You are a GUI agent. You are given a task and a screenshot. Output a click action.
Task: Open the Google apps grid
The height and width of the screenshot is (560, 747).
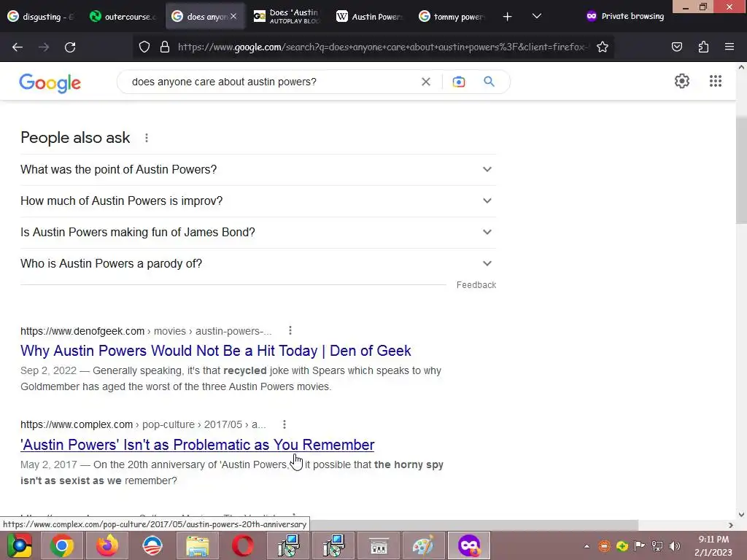click(x=715, y=81)
